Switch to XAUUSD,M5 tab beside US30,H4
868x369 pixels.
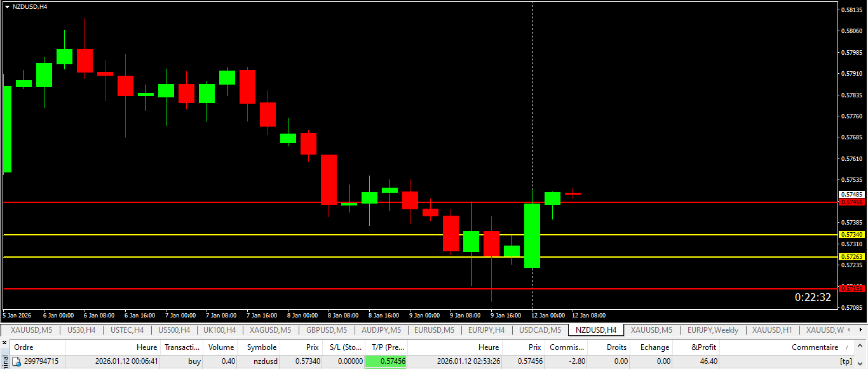32,330
